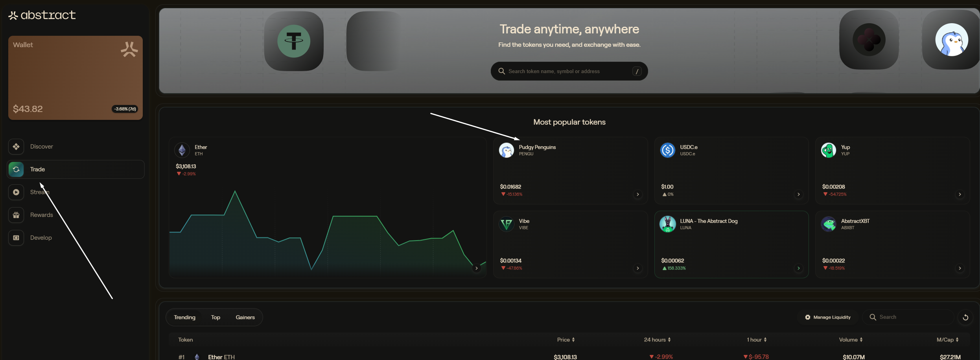
Task: Open LUNA card arrow
Action: [799, 268]
